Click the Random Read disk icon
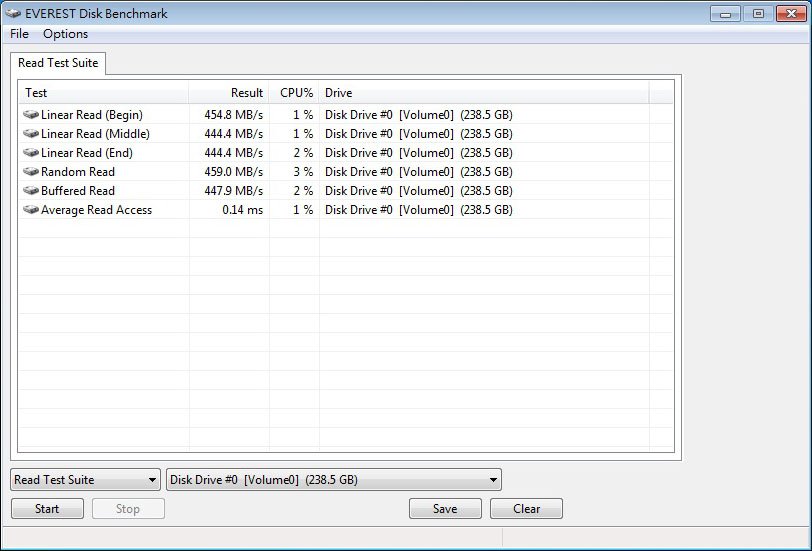 [x=31, y=171]
